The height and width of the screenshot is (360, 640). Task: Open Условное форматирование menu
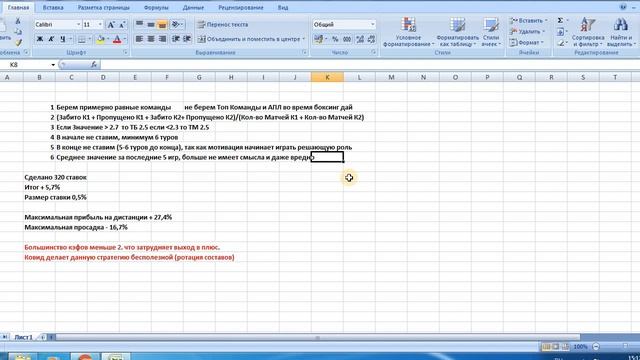pyautogui.click(x=408, y=32)
